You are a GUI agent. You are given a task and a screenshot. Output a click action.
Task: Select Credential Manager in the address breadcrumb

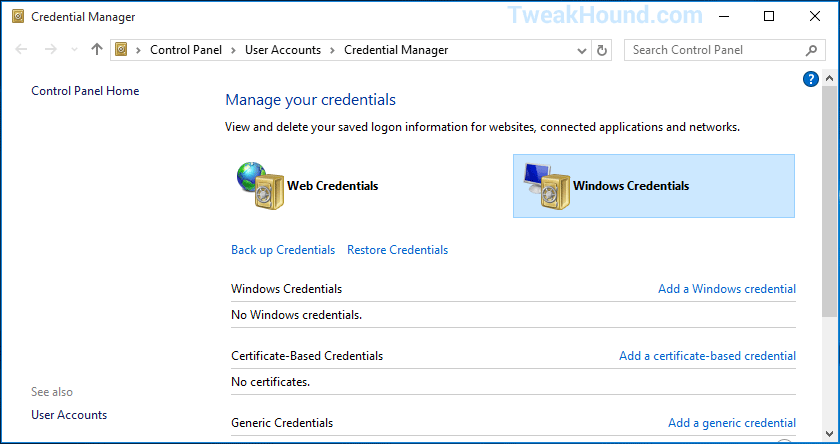[x=396, y=50]
